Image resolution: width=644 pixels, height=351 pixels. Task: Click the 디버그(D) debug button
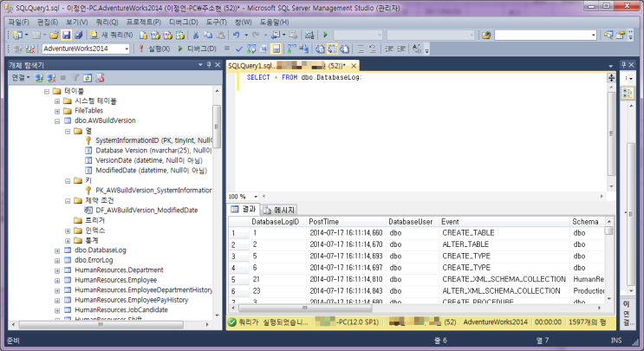[x=197, y=49]
